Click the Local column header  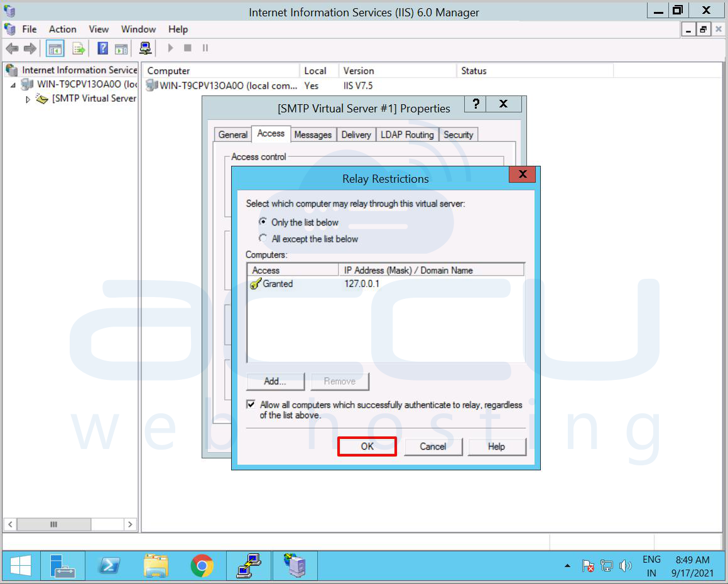[320, 70]
